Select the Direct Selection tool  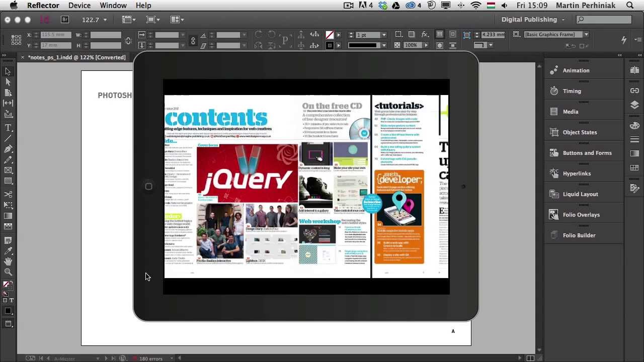tap(8, 82)
